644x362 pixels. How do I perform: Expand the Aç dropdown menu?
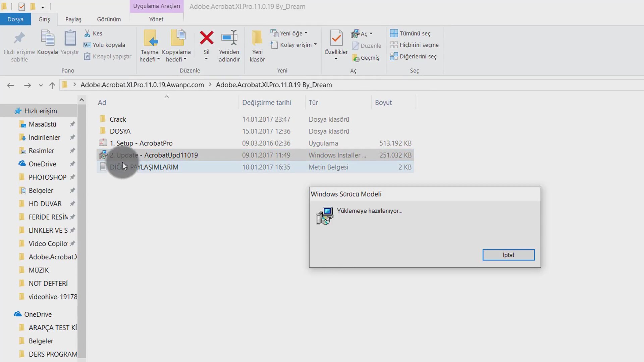click(372, 33)
